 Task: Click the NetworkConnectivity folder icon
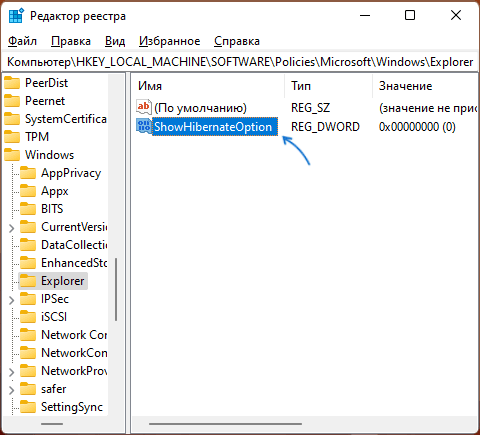click(x=28, y=353)
